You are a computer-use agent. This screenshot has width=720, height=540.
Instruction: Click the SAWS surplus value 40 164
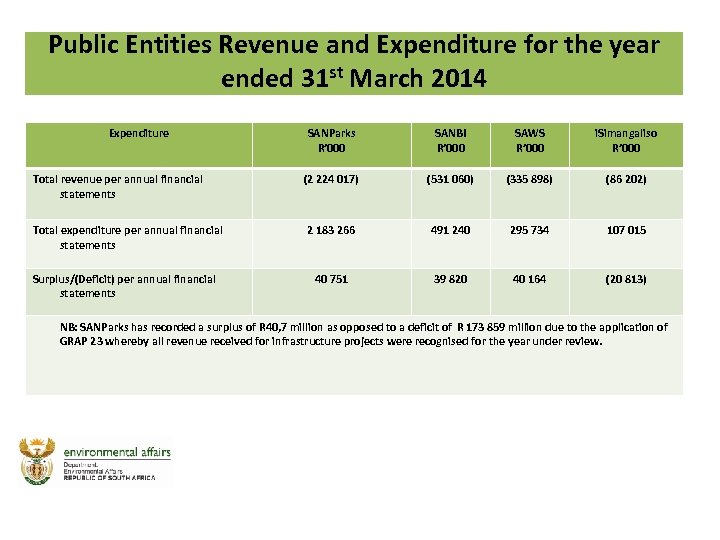pyautogui.click(x=529, y=279)
